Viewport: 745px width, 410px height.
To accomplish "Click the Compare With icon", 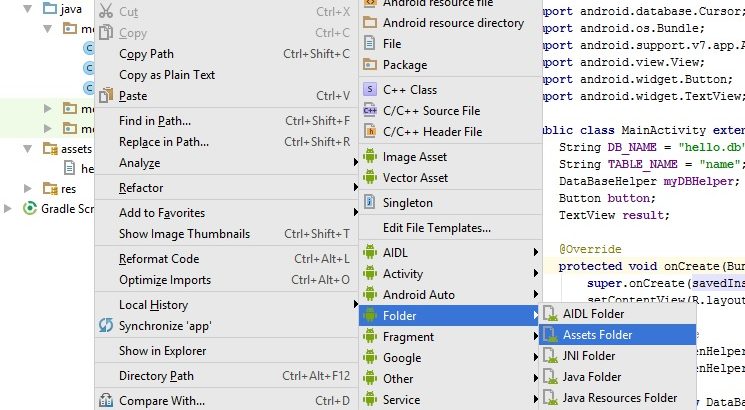I will (106, 401).
